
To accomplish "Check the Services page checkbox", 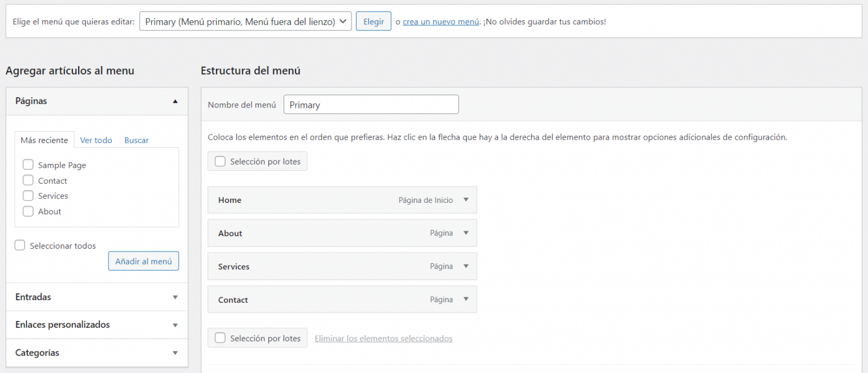I will [28, 196].
